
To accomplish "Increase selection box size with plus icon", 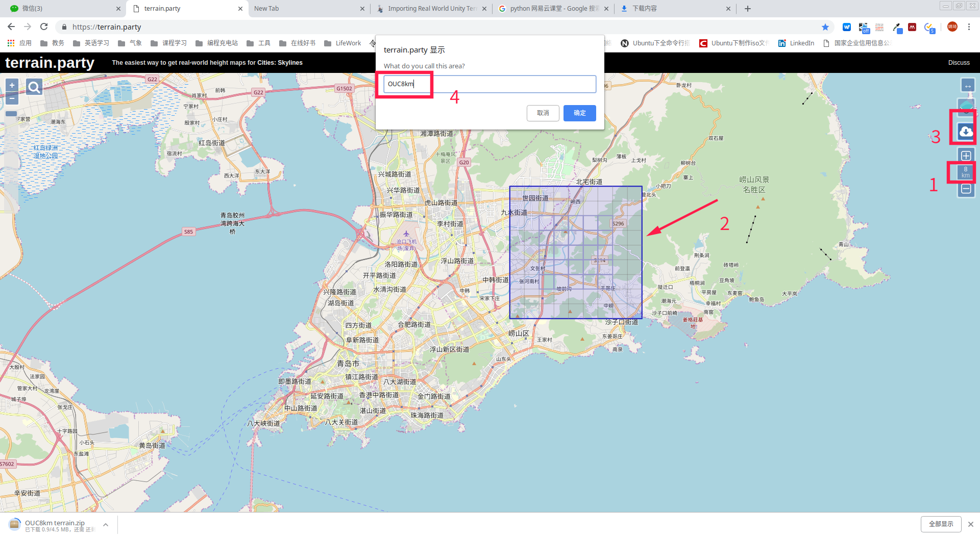I will 966,156.
